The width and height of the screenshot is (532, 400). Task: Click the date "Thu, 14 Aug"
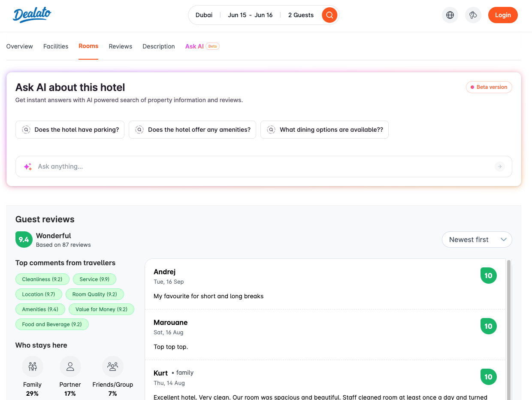(169, 383)
